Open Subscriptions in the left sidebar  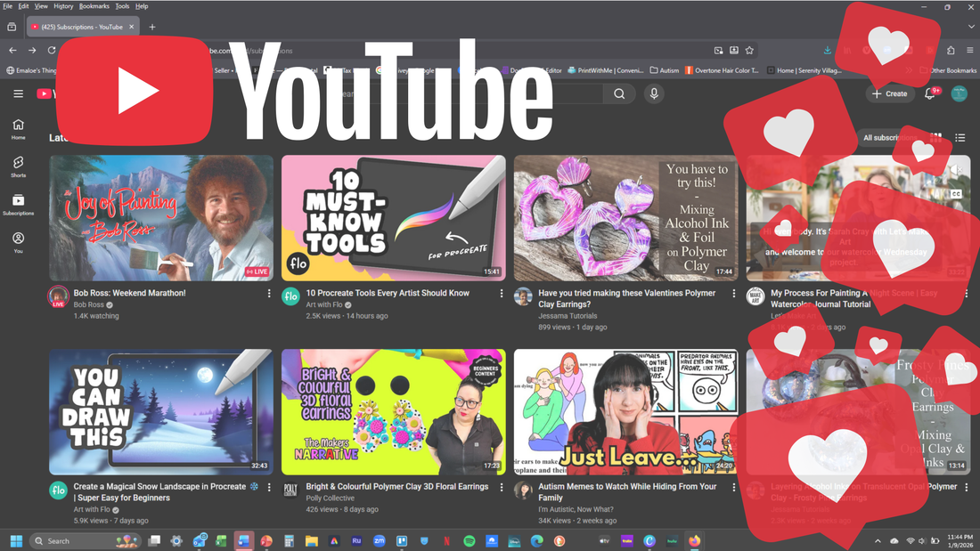click(x=18, y=205)
